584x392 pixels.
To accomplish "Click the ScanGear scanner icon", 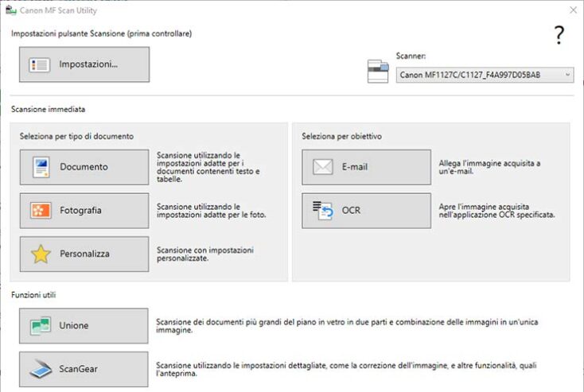I will click(x=41, y=369).
